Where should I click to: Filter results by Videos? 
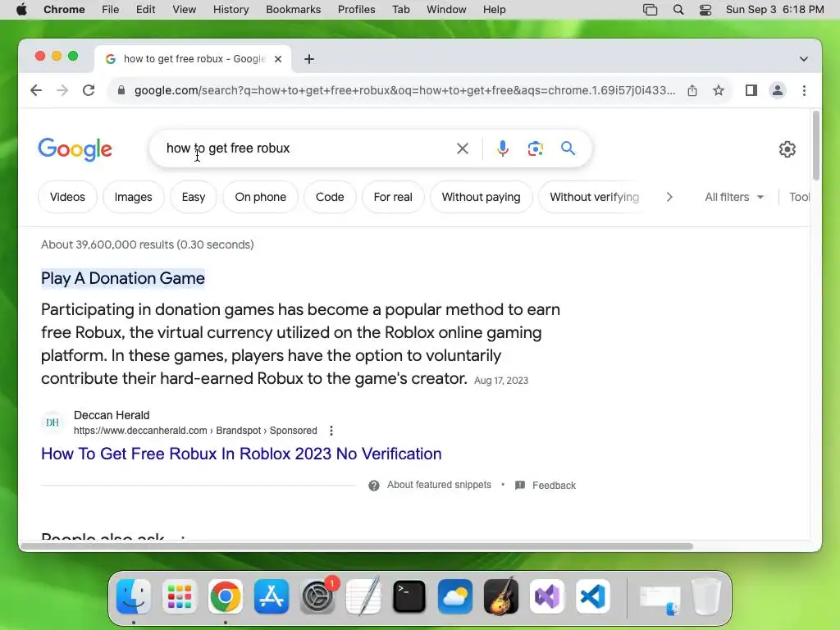[x=67, y=197]
